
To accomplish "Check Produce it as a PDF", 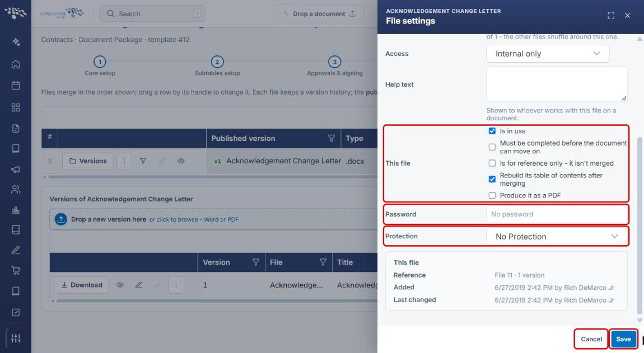I will 492,195.
